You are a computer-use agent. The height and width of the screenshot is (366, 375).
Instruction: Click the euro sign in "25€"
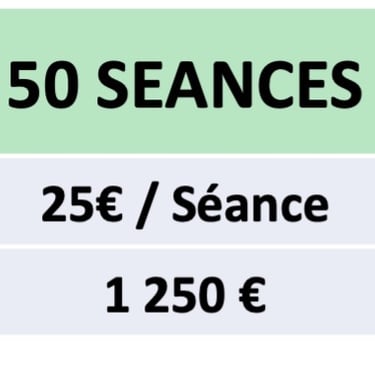click(x=108, y=204)
